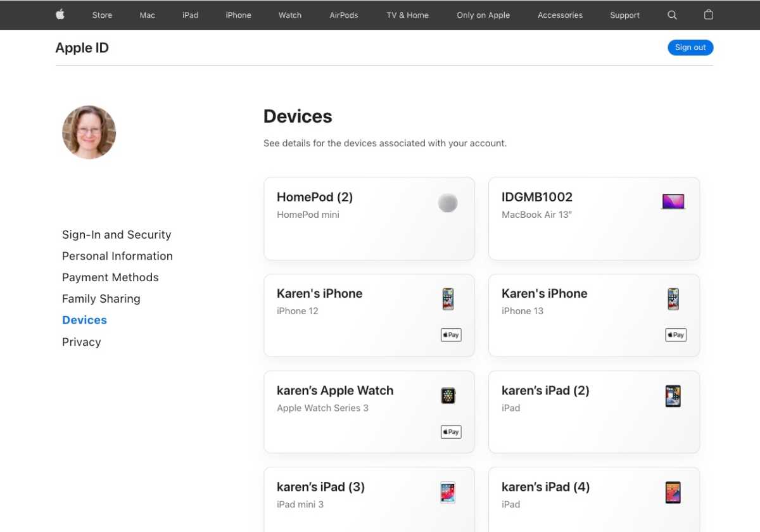Open the AirPods navigation item

[344, 15]
